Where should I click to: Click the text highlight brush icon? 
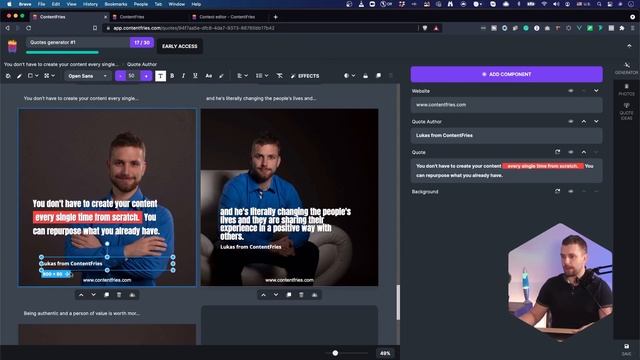(221, 76)
